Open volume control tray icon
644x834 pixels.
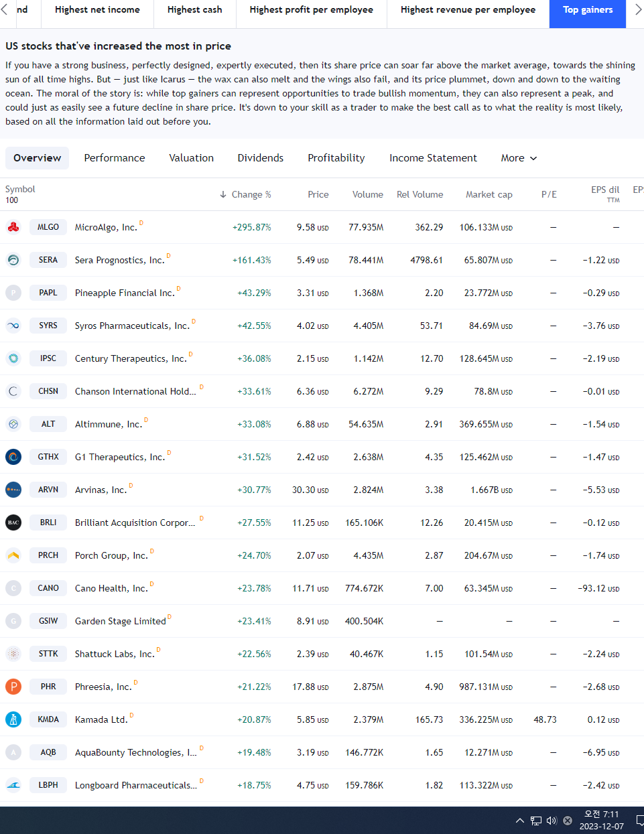(x=552, y=821)
